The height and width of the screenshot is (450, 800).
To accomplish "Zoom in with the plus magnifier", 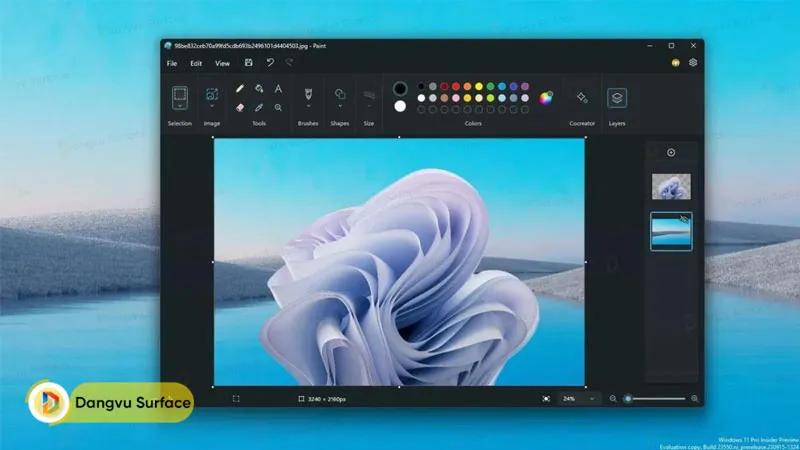I will [694, 399].
